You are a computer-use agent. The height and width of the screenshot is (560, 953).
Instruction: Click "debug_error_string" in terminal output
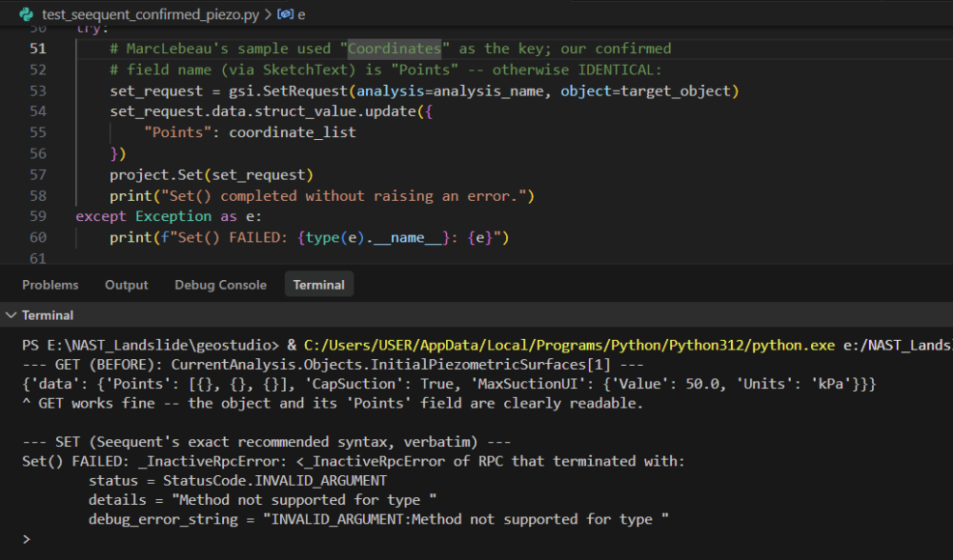164,520
